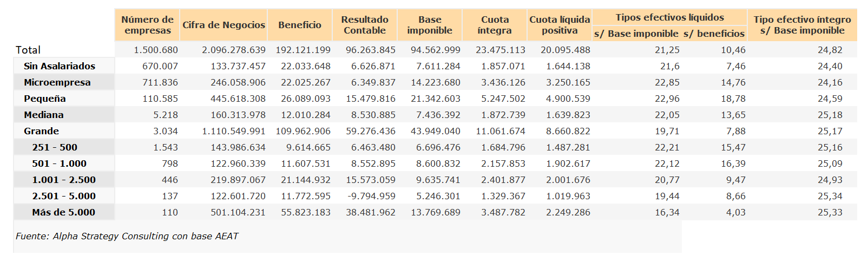The width and height of the screenshot is (868, 255).
Task: Select the "Microempresa" row label
Action: point(57,82)
